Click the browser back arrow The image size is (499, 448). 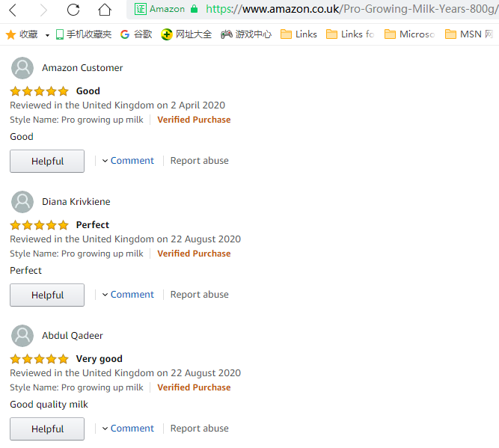(x=13, y=10)
